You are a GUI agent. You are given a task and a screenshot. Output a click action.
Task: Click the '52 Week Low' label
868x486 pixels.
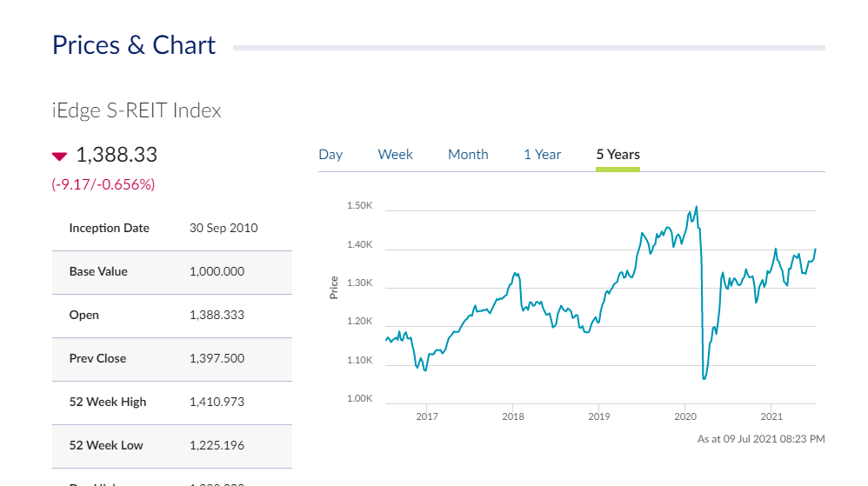click(106, 445)
